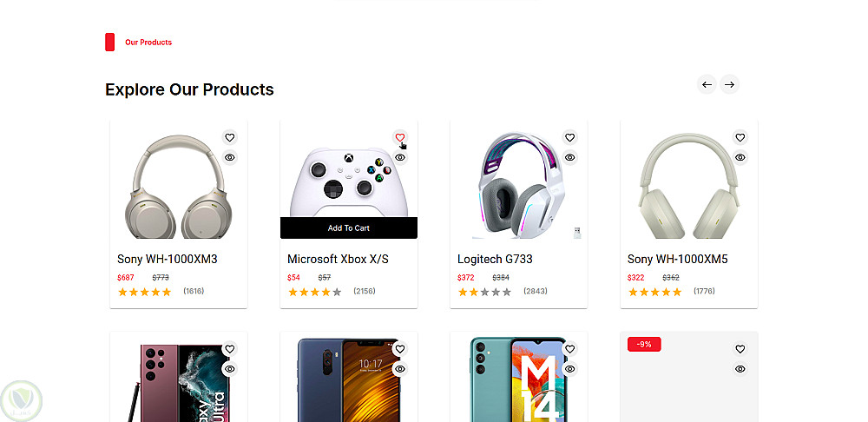Quick view the product with -9% badge
The image size is (868, 422).
click(x=740, y=369)
